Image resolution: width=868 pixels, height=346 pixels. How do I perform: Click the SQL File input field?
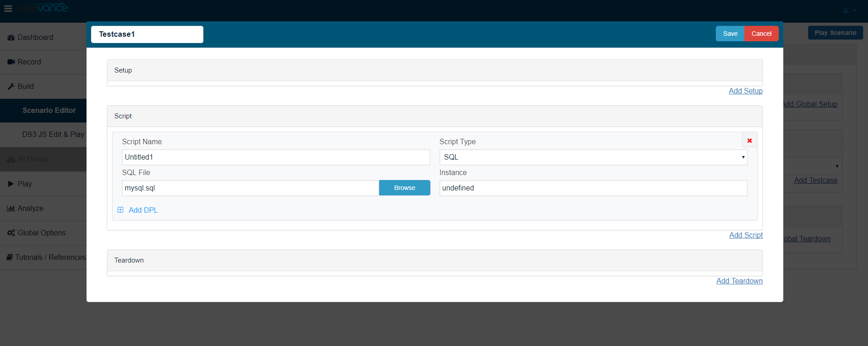(x=251, y=188)
